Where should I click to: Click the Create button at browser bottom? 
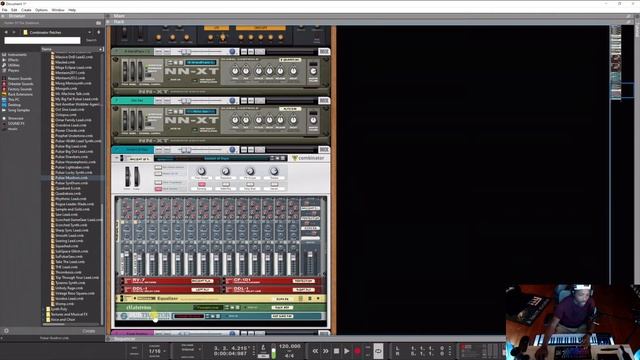click(x=89, y=331)
